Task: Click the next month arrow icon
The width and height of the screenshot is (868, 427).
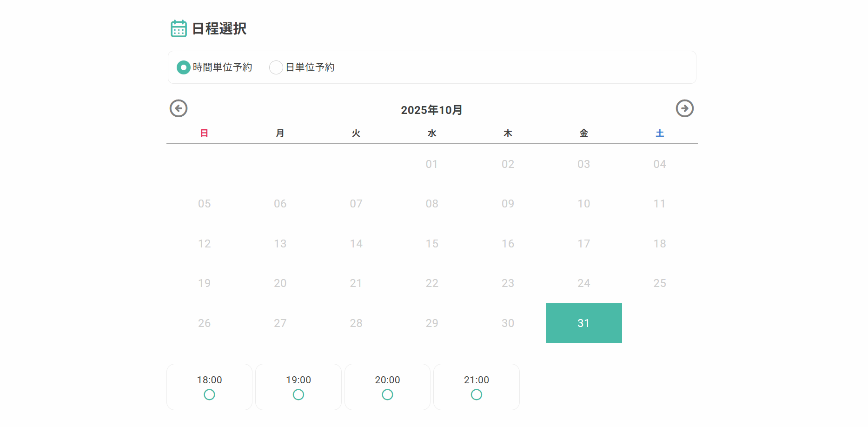Action: point(684,108)
